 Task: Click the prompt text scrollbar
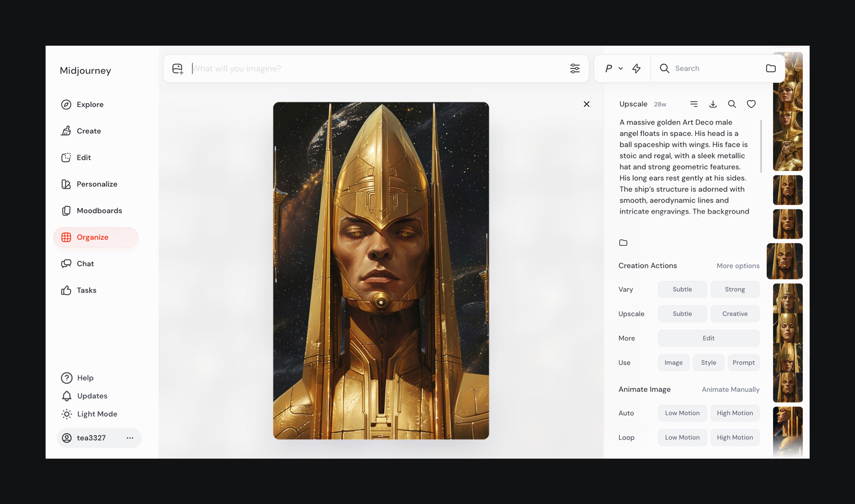click(761, 146)
